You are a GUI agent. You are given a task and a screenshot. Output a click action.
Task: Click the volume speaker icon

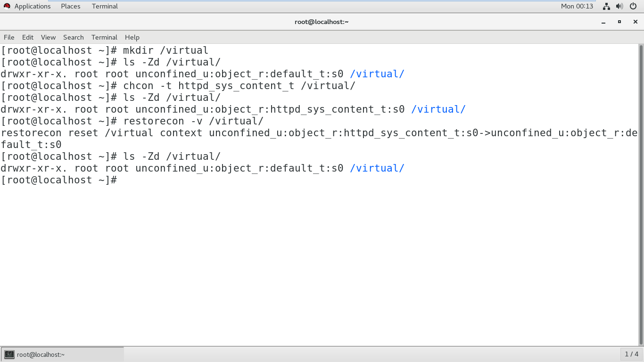(x=619, y=6)
